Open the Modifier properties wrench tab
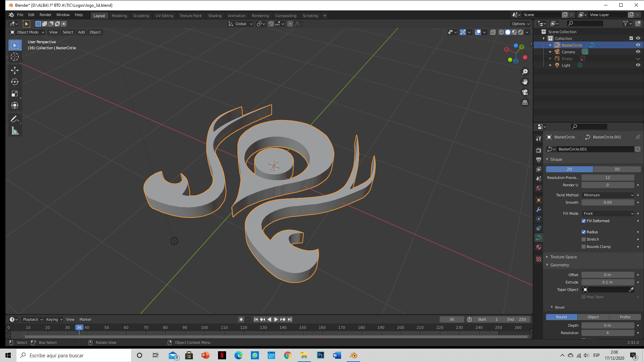 tap(539, 209)
